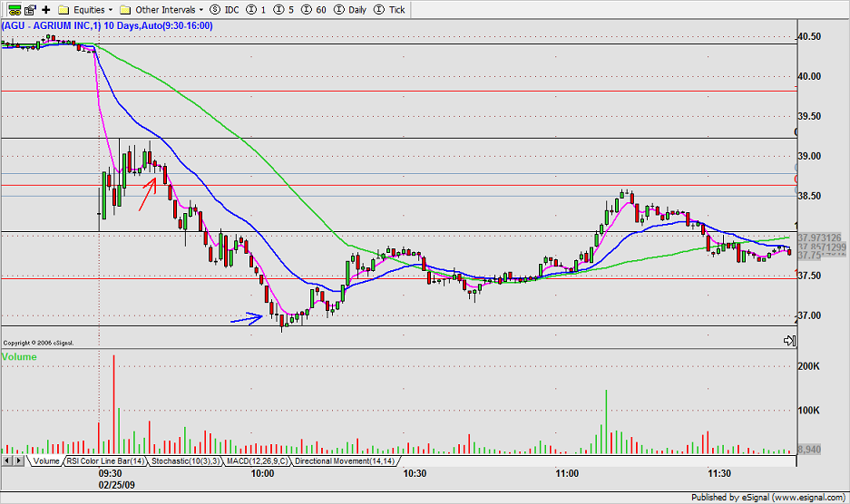Click the 8,940 current volume tag

pyautogui.click(x=809, y=450)
